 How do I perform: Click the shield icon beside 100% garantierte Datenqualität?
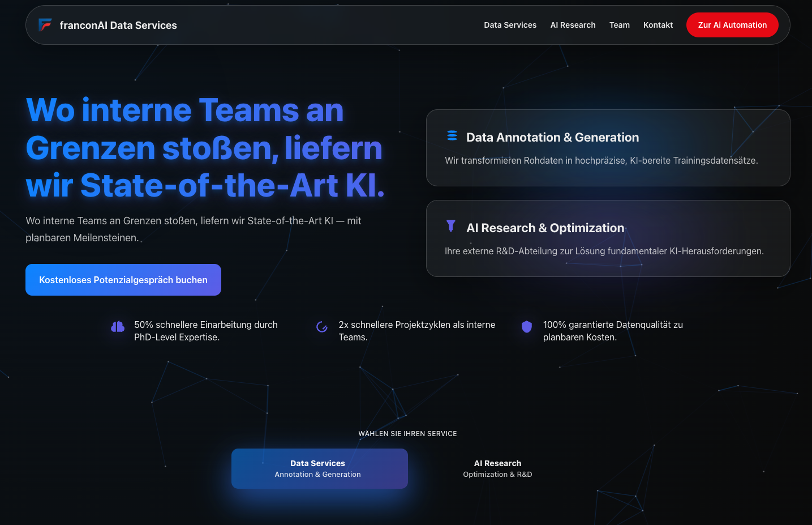pyautogui.click(x=527, y=327)
